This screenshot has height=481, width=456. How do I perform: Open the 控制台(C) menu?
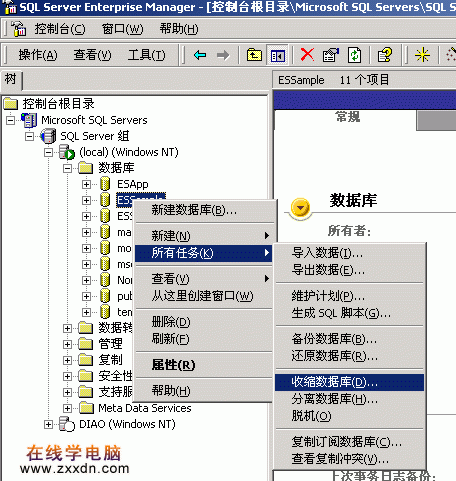pyautogui.click(x=60, y=29)
